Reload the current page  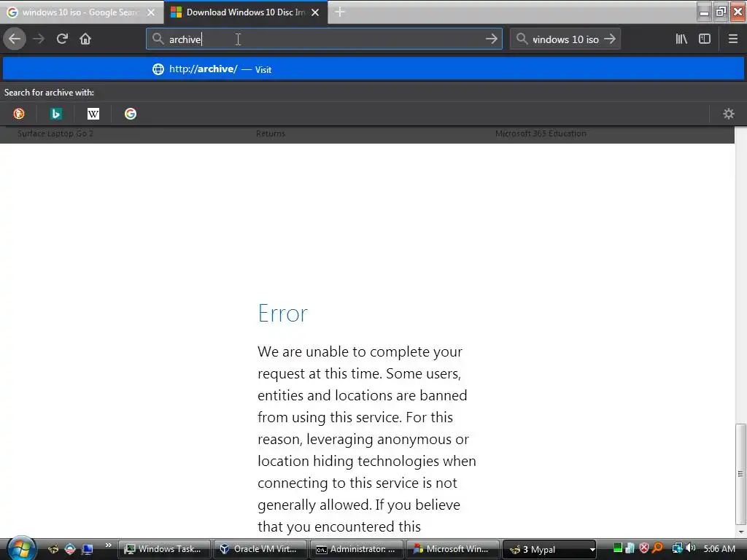pyautogui.click(x=63, y=39)
